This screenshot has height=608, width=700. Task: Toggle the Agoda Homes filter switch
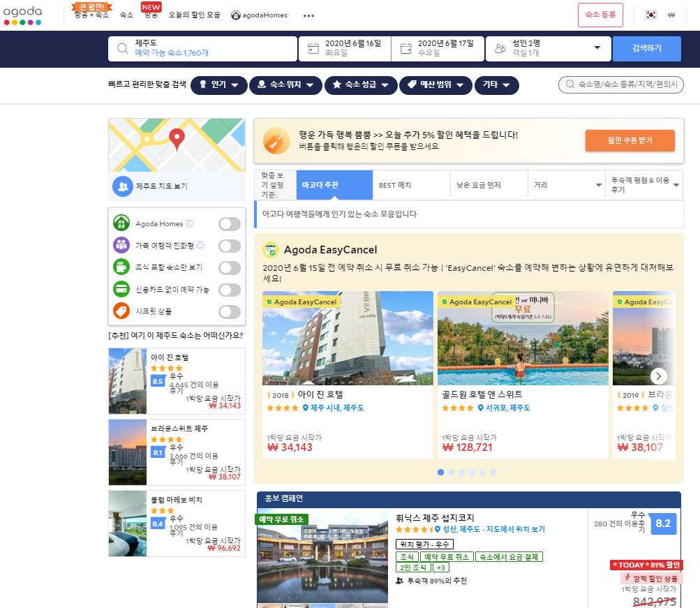(230, 223)
